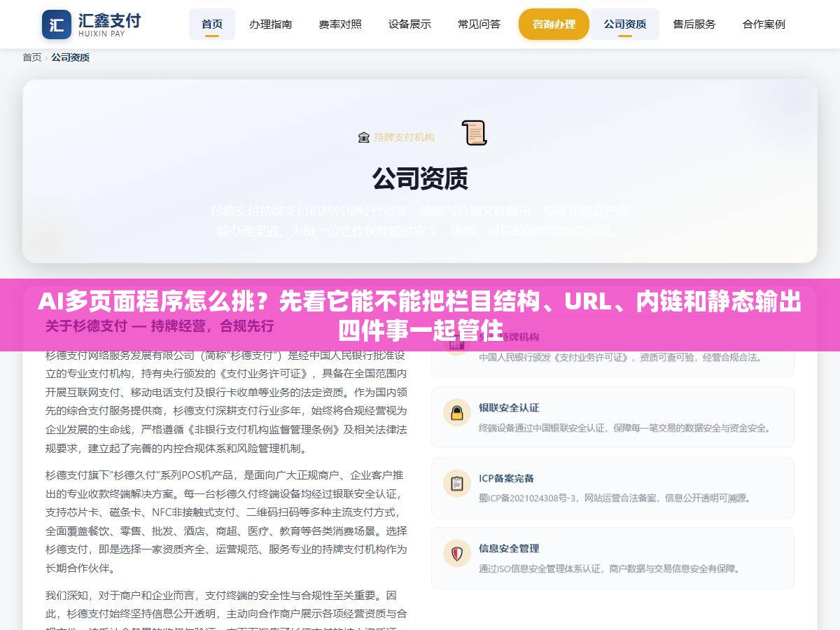Image resolution: width=840 pixels, height=630 pixels.
Task: Click the 汇鑫支付 brand name text
Action: click(110, 20)
